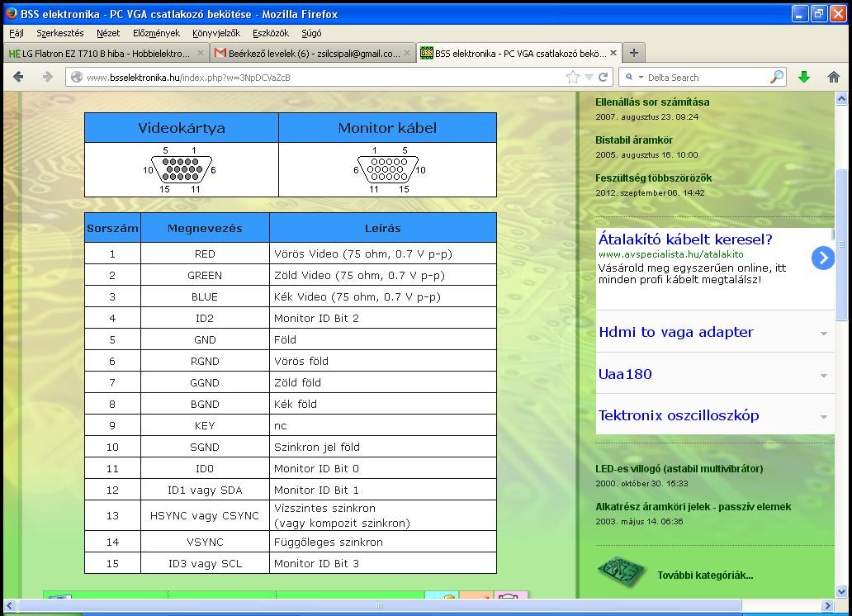Click the horizontal scrollbar thumb
The width and height of the screenshot is (852, 616).
[x=379, y=605]
